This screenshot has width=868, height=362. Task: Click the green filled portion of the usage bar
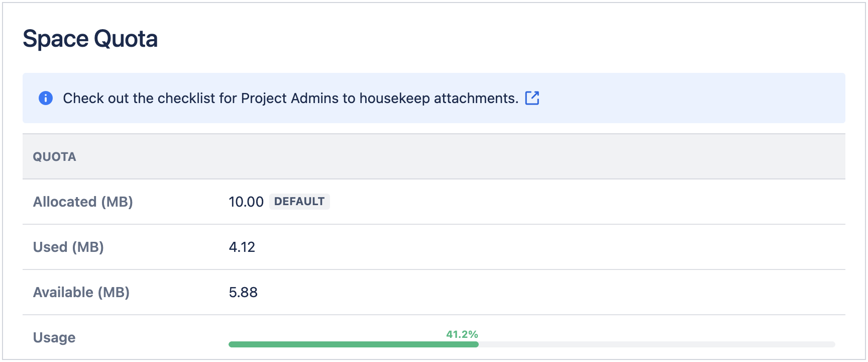point(352,344)
